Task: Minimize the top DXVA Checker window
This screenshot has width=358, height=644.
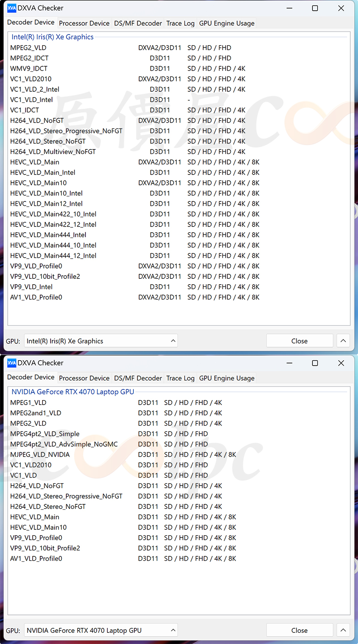Action: [x=289, y=8]
